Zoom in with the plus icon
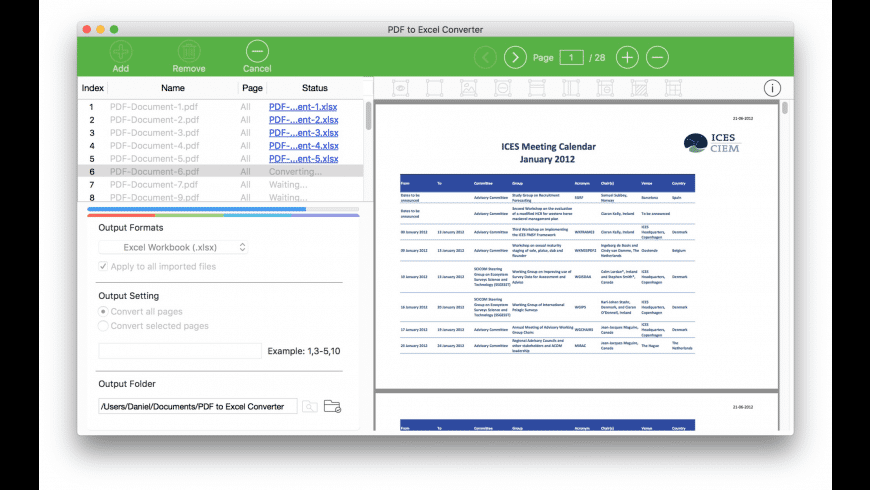 (x=627, y=57)
